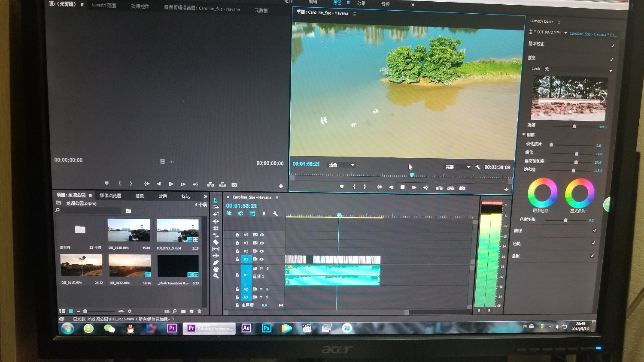Adjust the Sharpen slider
The width and height of the screenshot is (644, 362).
point(577,154)
